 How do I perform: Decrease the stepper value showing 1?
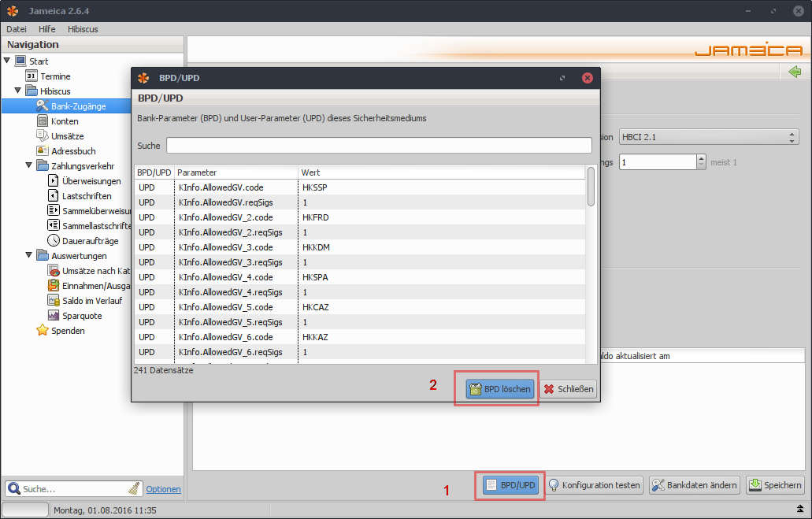pos(701,165)
